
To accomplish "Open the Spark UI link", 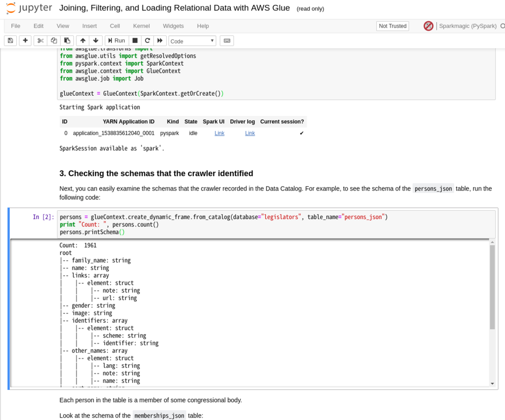I will tap(219, 133).
